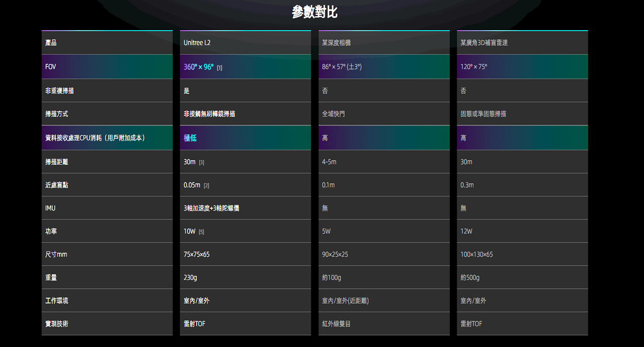Select the Unitree L2 column header
644x347 pixels.
point(197,43)
